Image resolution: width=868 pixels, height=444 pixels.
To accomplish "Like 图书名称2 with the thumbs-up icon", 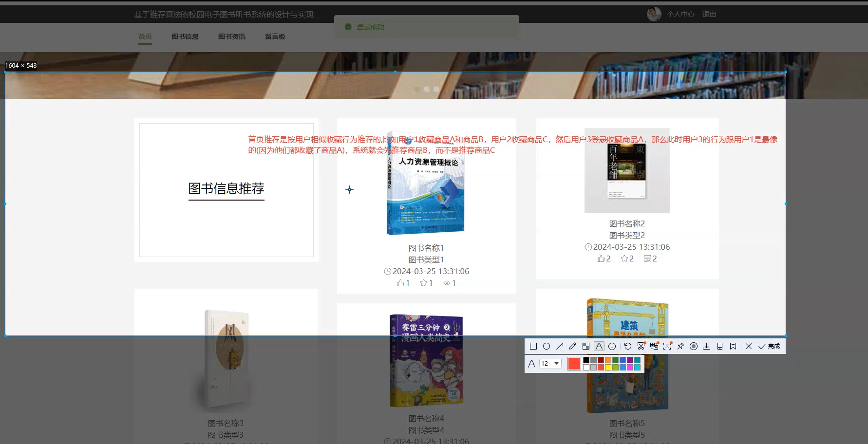I will click(601, 259).
